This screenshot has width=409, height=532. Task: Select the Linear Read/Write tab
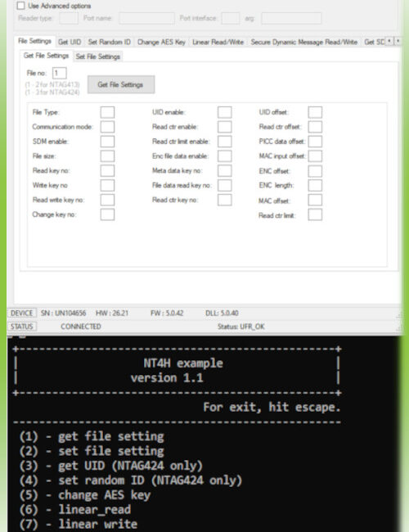218,42
